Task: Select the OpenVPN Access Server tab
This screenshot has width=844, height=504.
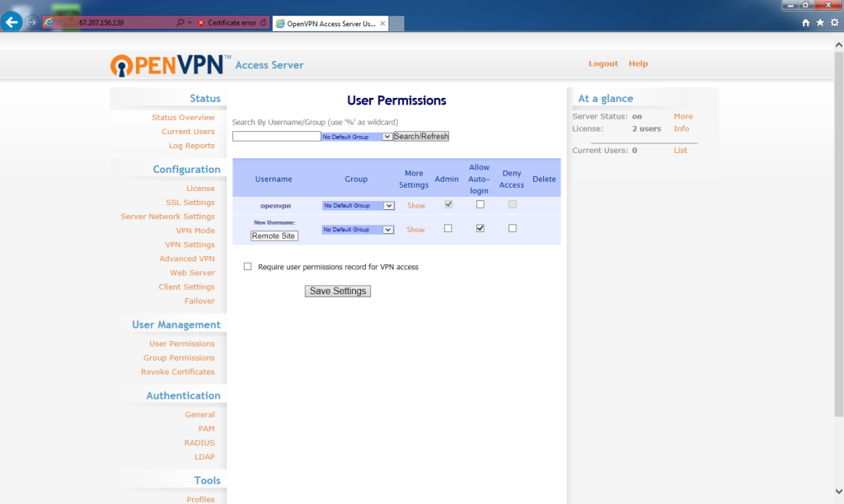Action: tap(331, 23)
